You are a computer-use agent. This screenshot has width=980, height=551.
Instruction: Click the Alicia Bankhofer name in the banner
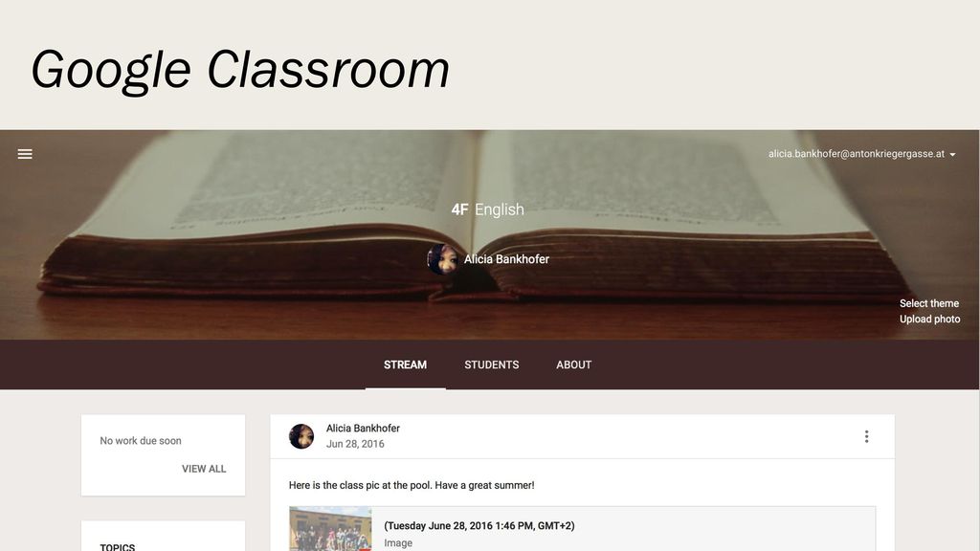tap(506, 259)
